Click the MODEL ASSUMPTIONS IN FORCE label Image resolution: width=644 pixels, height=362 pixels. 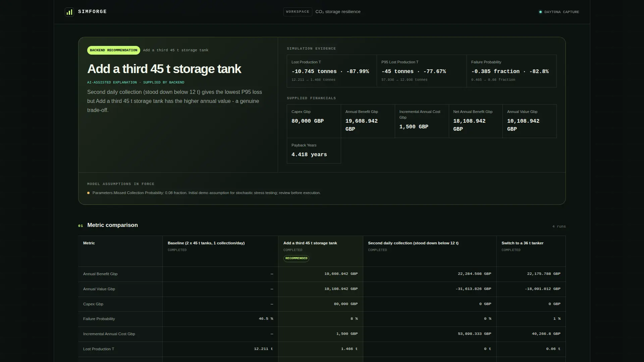[121, 184]
